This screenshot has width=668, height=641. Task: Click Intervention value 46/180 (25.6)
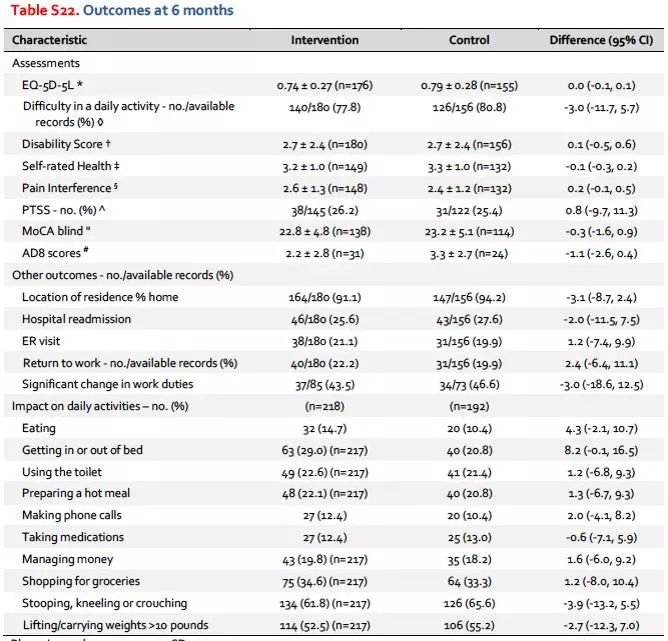click(x=325, y=319)
